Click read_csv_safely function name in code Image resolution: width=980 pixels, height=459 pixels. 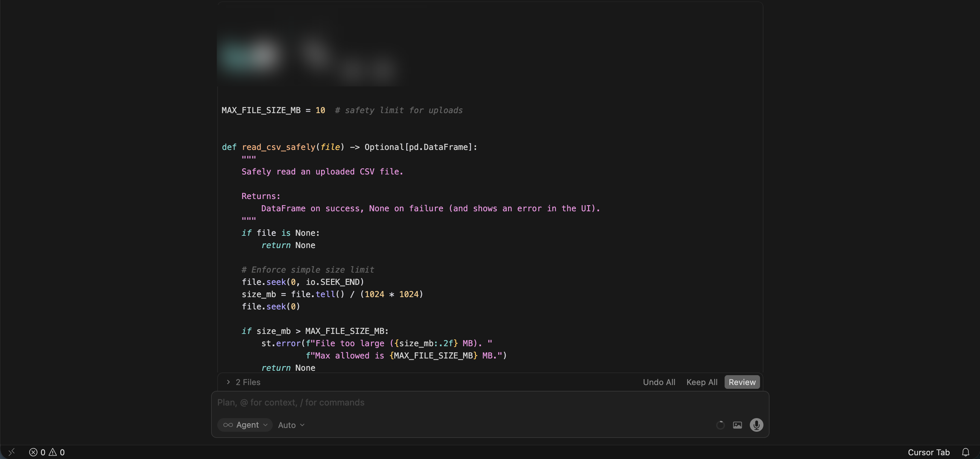pos(279,147)
